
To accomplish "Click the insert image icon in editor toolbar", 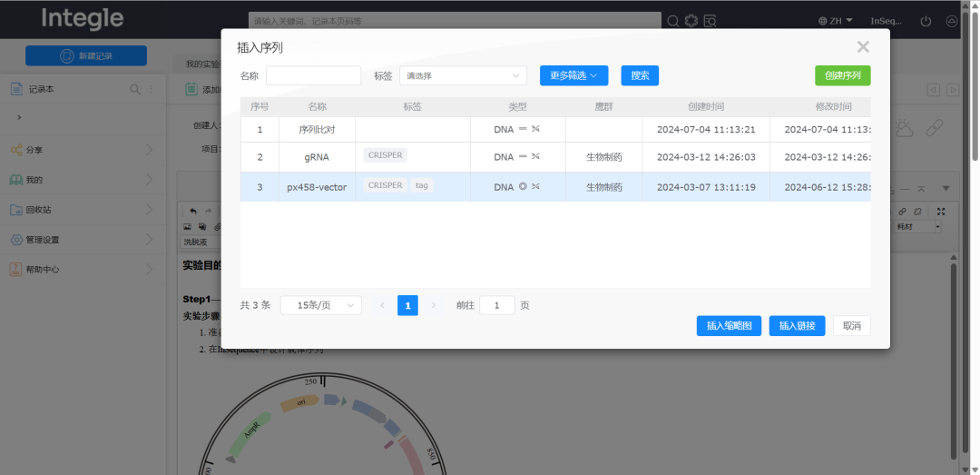I will click(187, 226).
